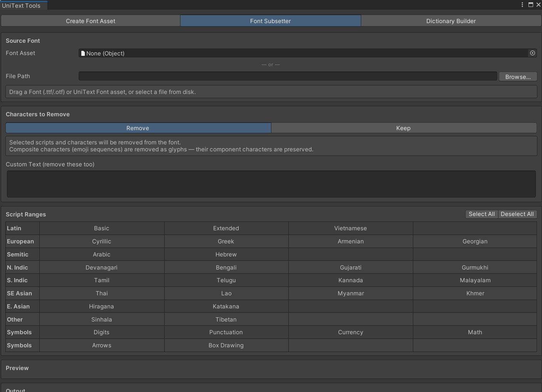542x392 pixels.
Task: Toggle the Punctuation symbol range
Action: (226, 332)
